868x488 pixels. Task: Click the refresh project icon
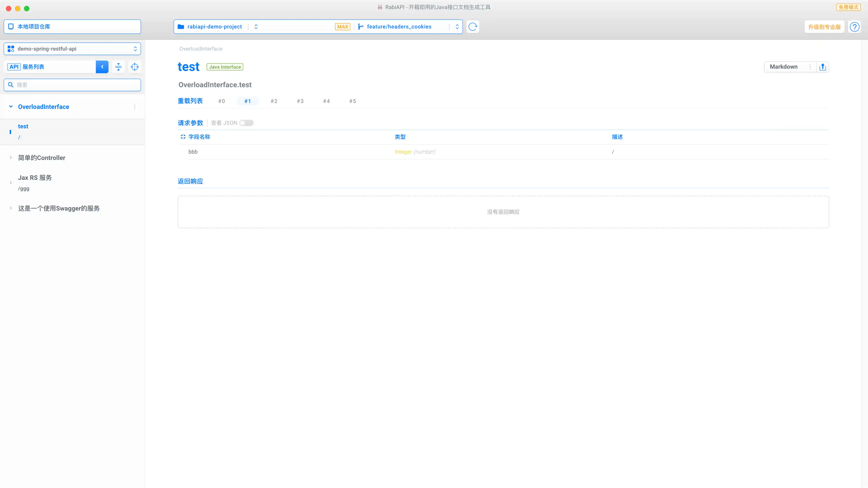(x=473, y=27)
